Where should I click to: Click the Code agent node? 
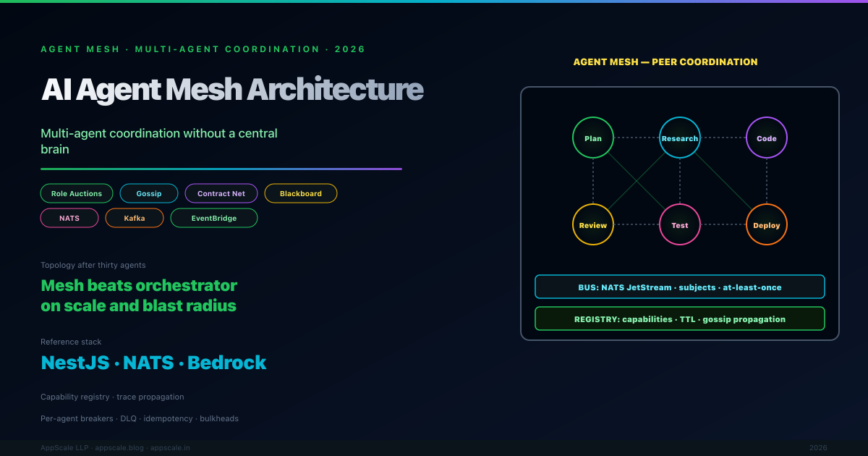(767, 138)
